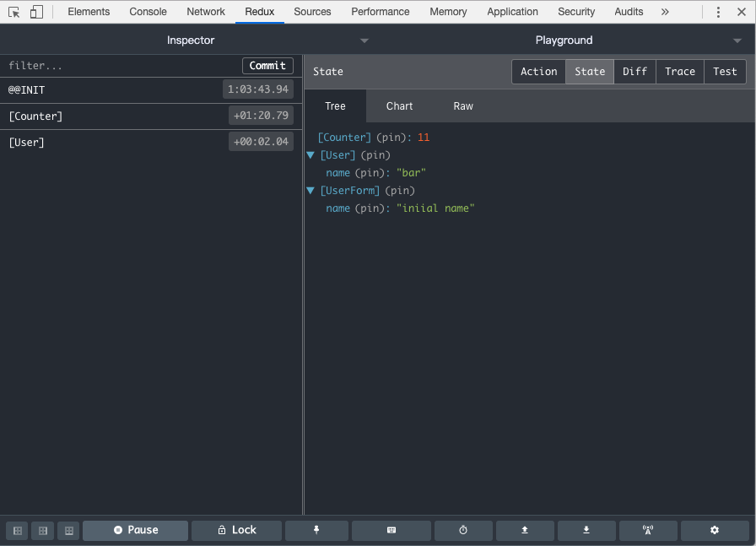This screenshot has height=546, width=756.
Task: Collapse the [User] tree node
Action: click(x=311, y=154)
